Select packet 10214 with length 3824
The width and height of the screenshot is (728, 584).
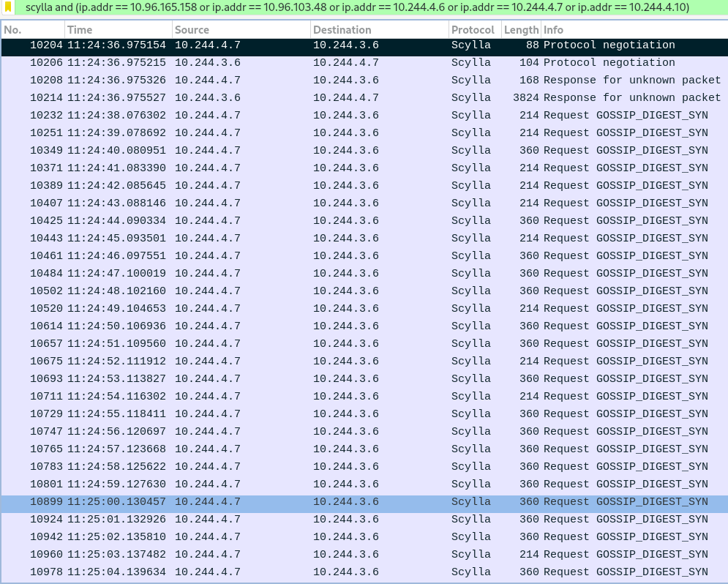(x=364, y=98)
